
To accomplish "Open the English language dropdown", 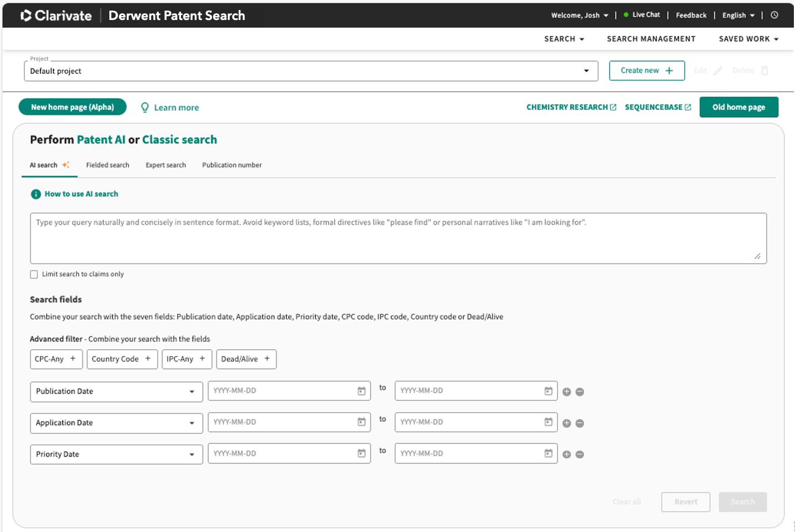I will click(738, 16).
